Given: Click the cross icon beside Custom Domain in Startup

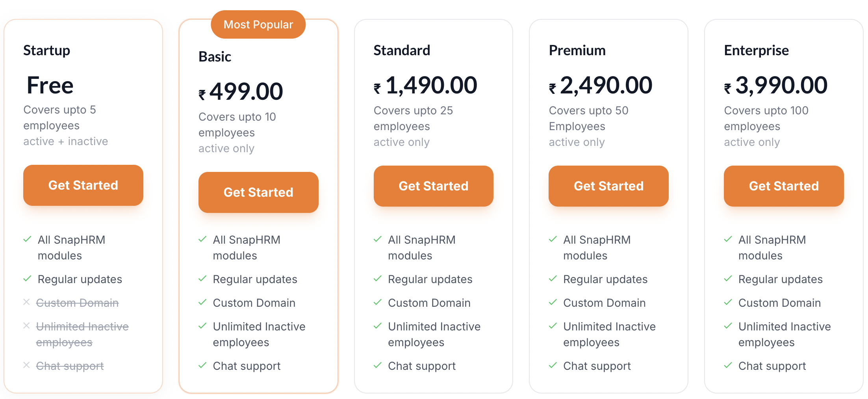Looking at the screenshot, I should click(x=26, y=302).
